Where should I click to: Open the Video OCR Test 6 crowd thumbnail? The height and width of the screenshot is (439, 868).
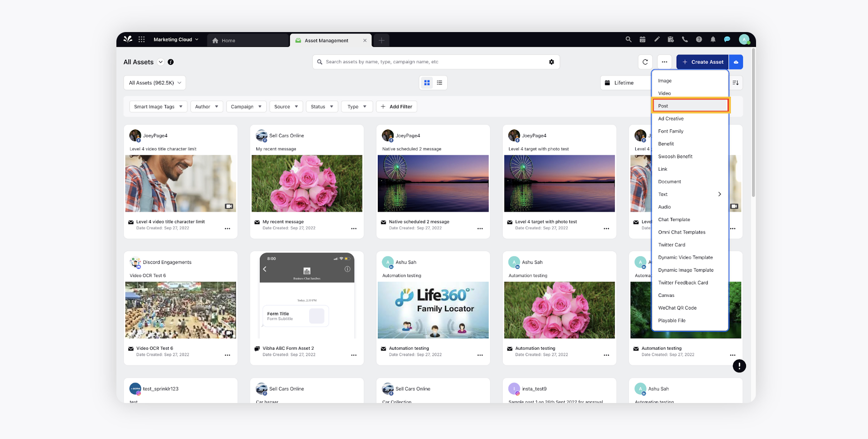181,310
